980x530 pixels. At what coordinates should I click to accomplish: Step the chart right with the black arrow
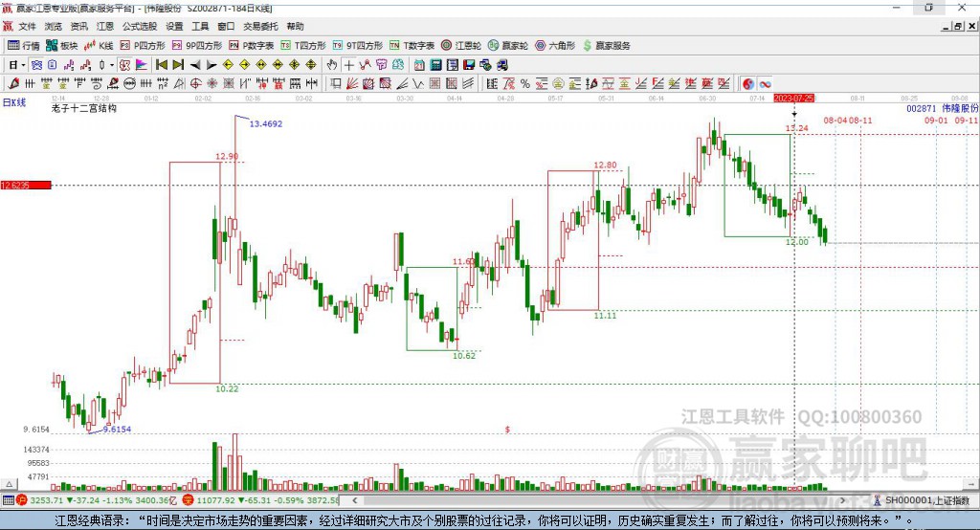pos(212,65)
